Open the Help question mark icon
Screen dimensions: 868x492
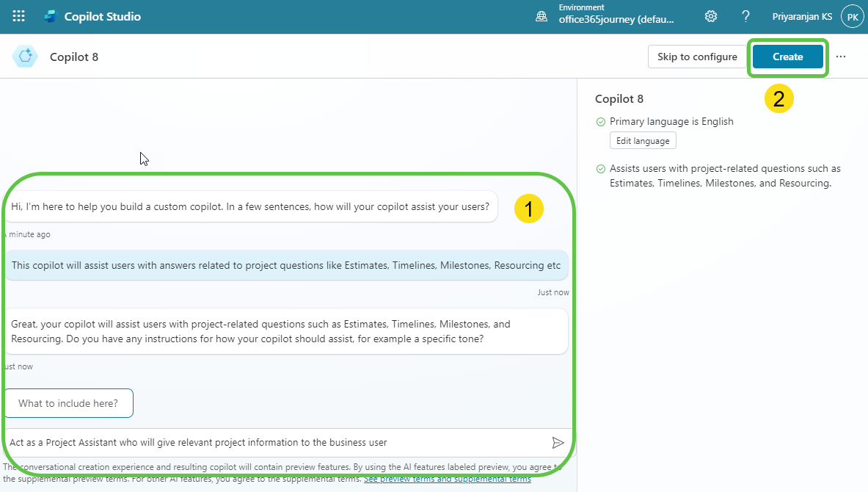745,16
